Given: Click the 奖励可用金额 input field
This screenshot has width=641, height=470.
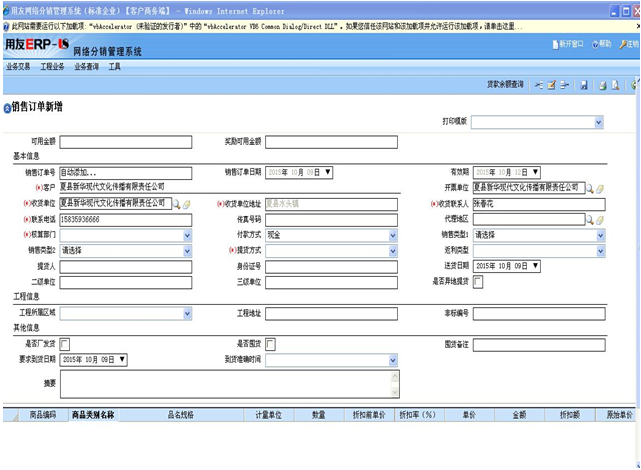Looking at the screenshot, I should pyautogui.click(x=331, y=142).
